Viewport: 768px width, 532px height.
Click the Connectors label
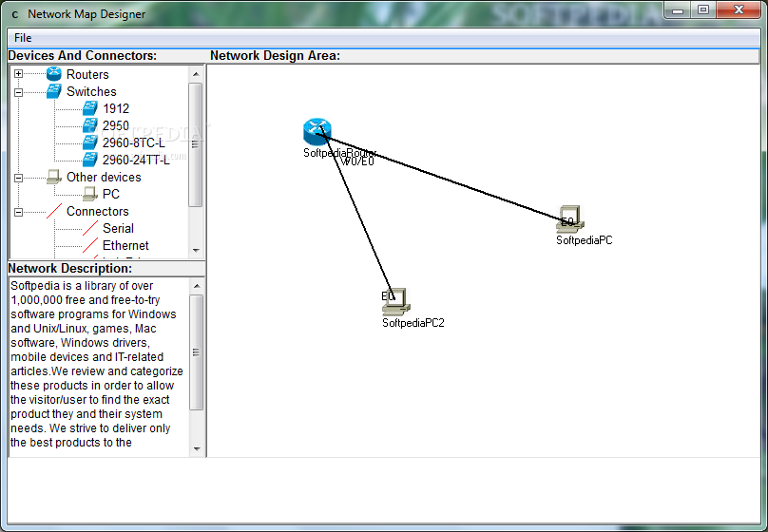click(x=98, y=212)
